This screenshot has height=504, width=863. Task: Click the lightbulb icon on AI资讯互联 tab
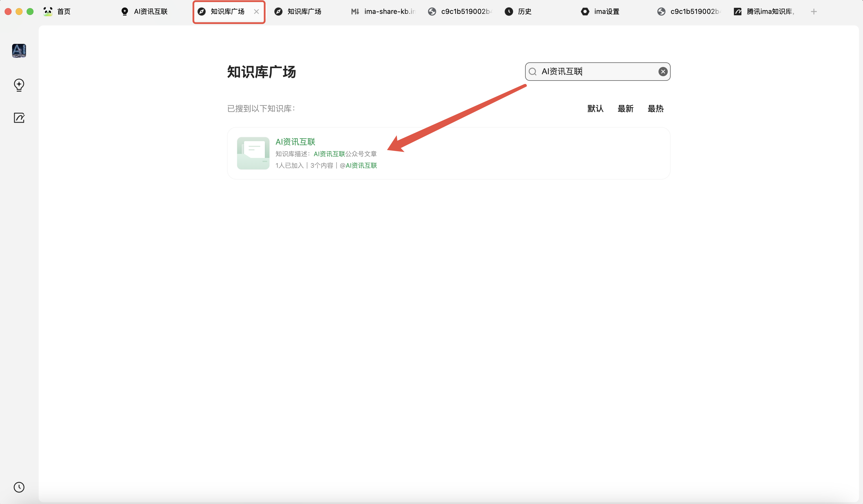pos(125,12)
